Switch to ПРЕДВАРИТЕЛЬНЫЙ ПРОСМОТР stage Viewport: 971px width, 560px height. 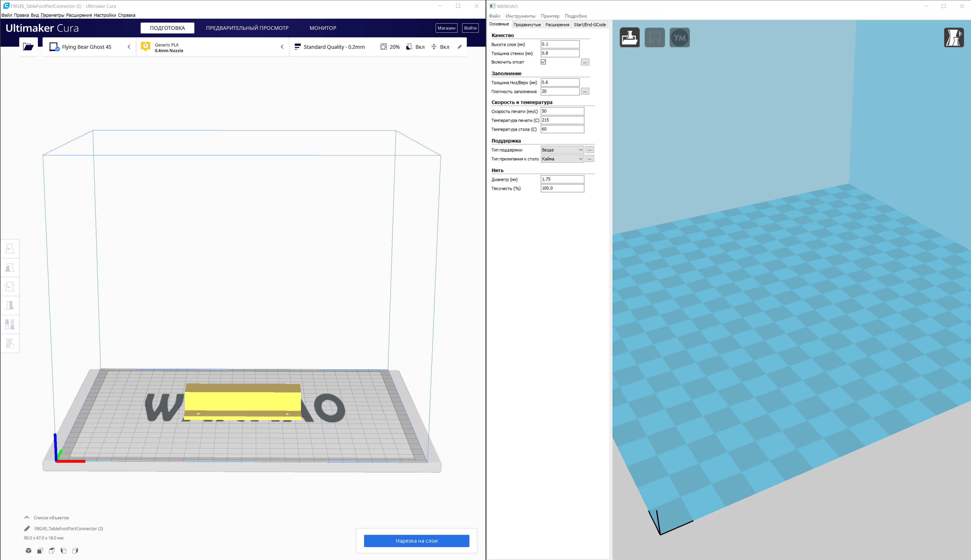pyautogui.click(x=247, y=28)
